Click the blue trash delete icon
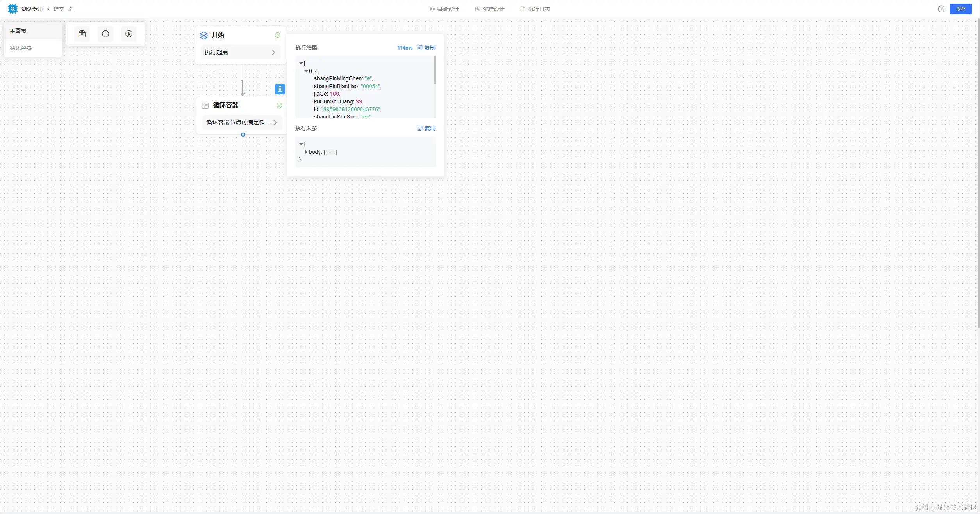Image resolution: width=980 pixels, height=514 pixels. click(x=280, y=89)
